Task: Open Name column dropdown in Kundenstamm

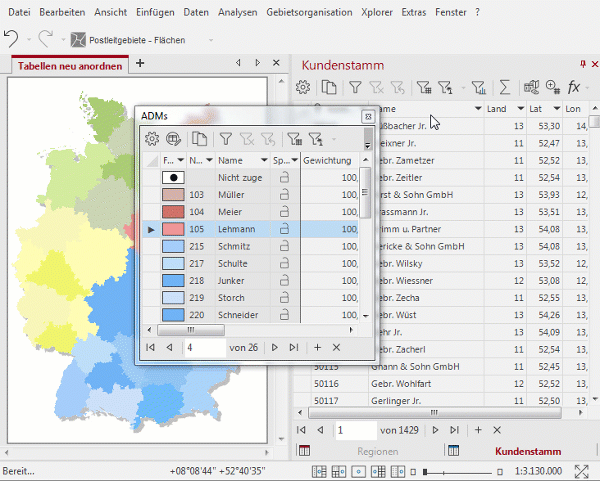Action: point(478,109)
